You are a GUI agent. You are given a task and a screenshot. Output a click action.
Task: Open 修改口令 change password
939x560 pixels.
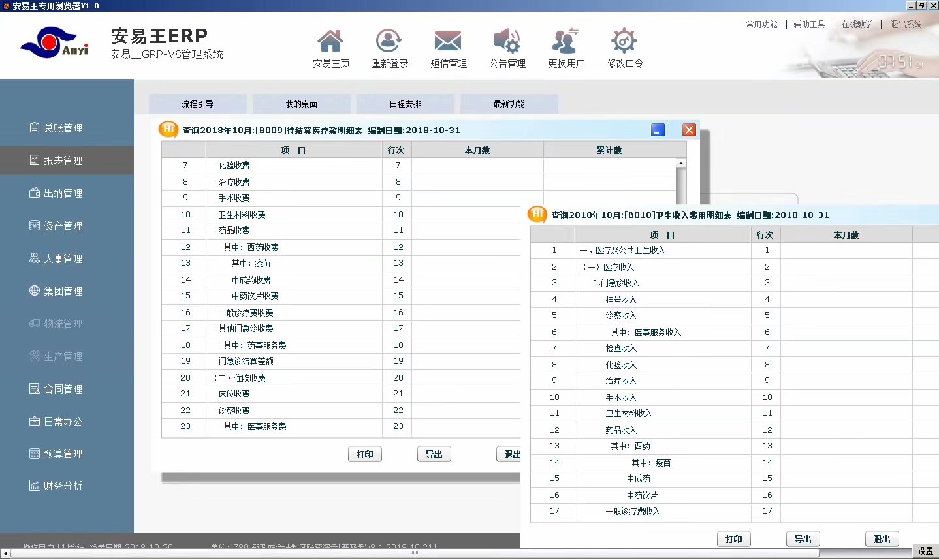[x=625, y=49]
